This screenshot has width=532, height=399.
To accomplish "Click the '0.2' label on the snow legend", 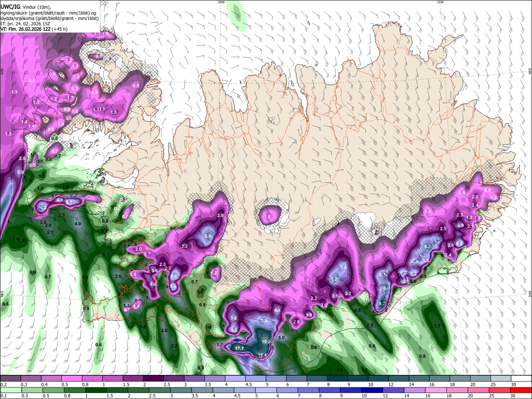I will (x=3, y=384).
